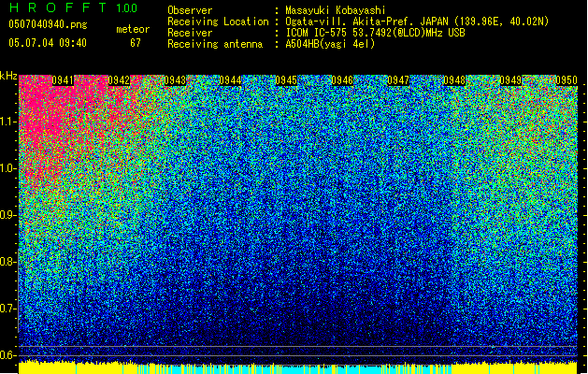The image size is (588, 374).
Task: Select observer name Masayuki Kobayashi
Action: [x=336, y=10]
